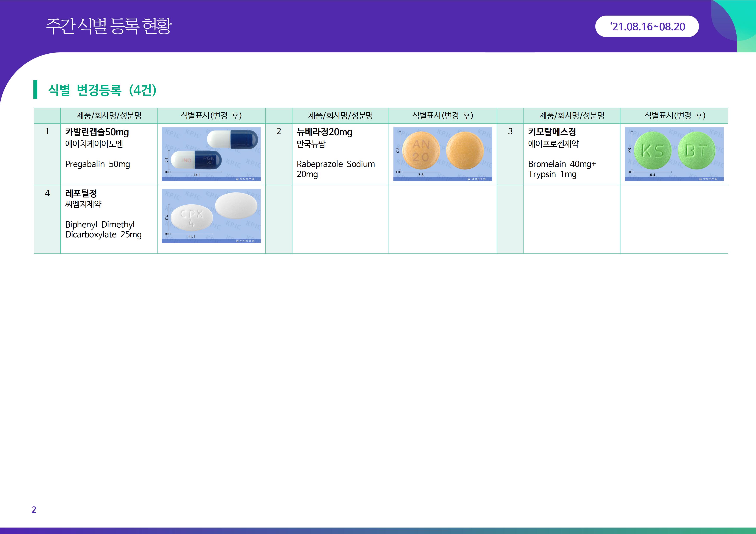Screen dimensions: 756x534
Task: Click the 뉴베라정20mg orange tablet image
Action: pos(442,154)
